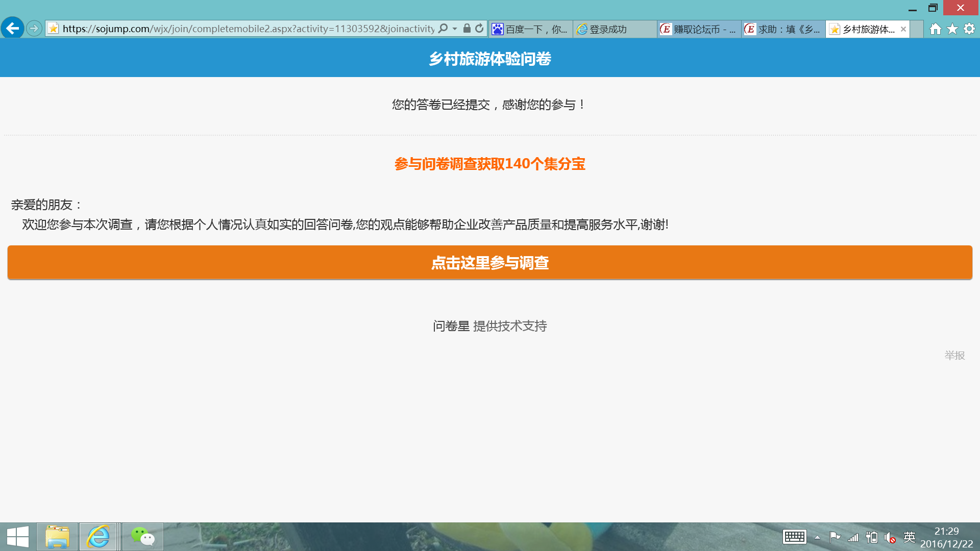The width and height of the screenshot is (980, 551).
Task: Click the Refresh page icon
Action: pyautogui.click(x=479, y=29)
